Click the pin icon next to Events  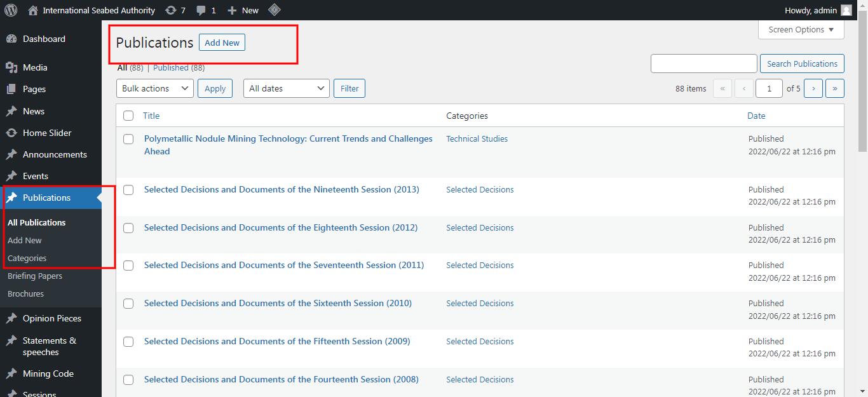click(11, 176)
